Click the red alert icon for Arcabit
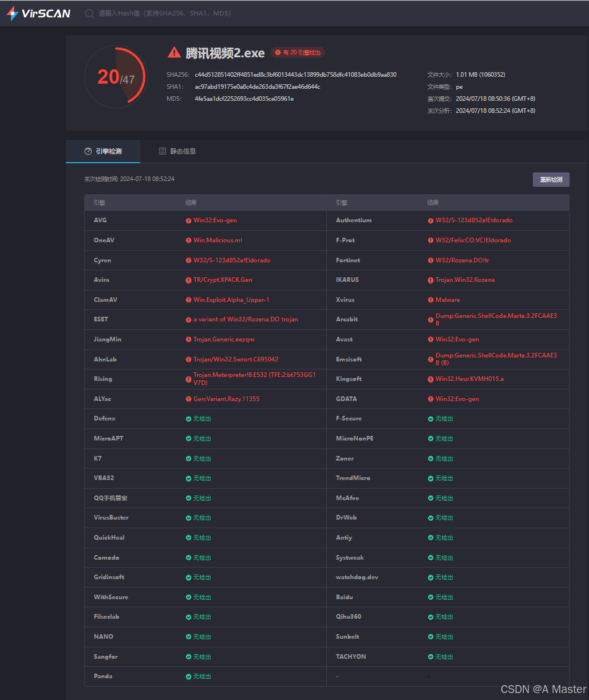The height and width of the screenshot is (700, 589). tap(430, 320)
